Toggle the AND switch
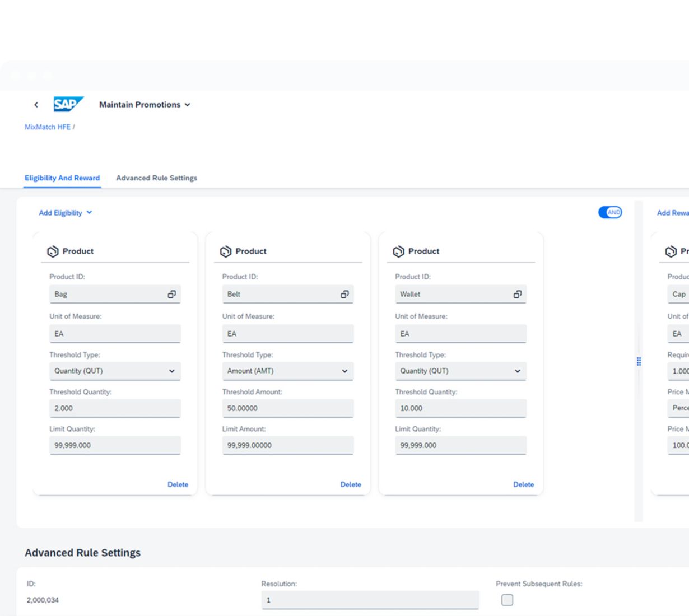This screenshot has height=616, width=689. coord(610,212)
